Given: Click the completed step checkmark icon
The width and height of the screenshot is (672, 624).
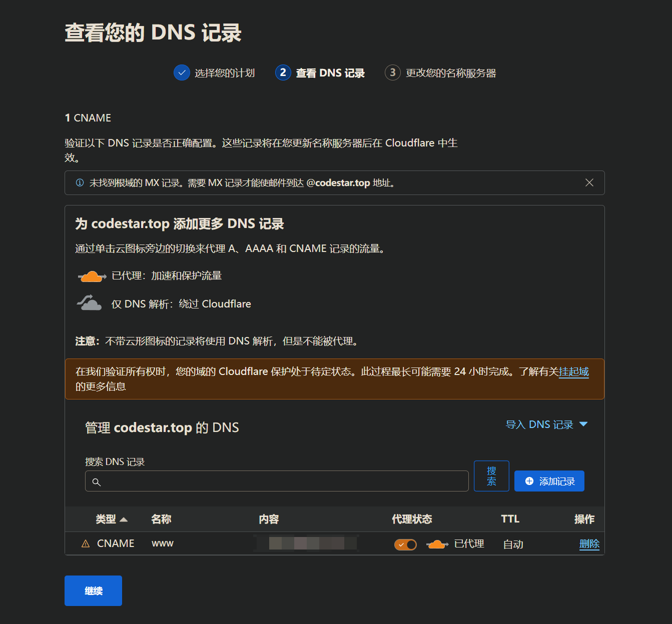Looking at the screenshot, I should 182,72.
